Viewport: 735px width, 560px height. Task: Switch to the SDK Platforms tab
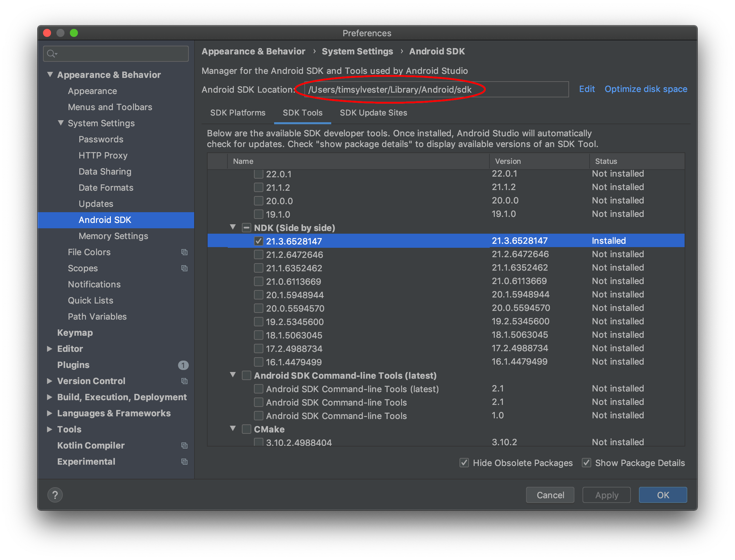point(237,113)
